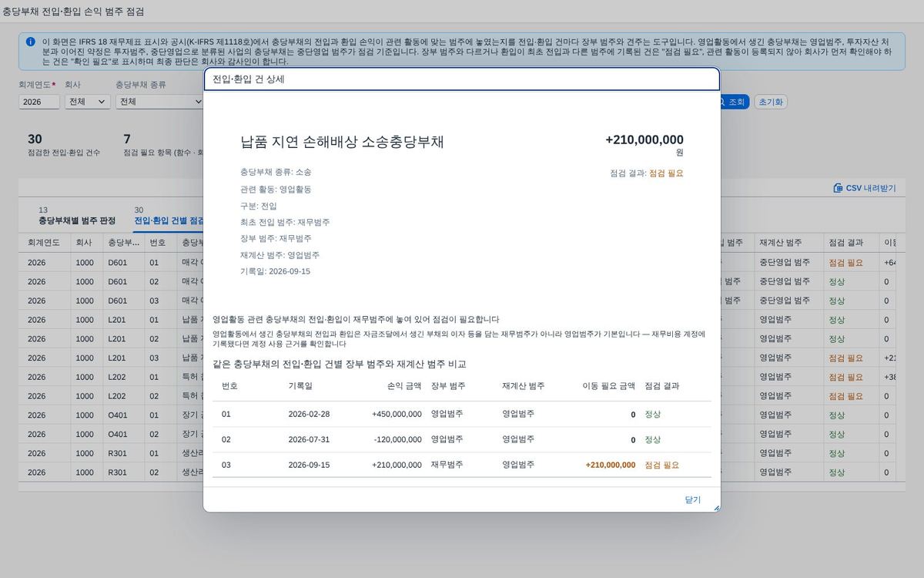Click dialog heading 납품 지연 손해배상 소송충당부채
The image size is (924, 578).
click(x=342, y=142)
